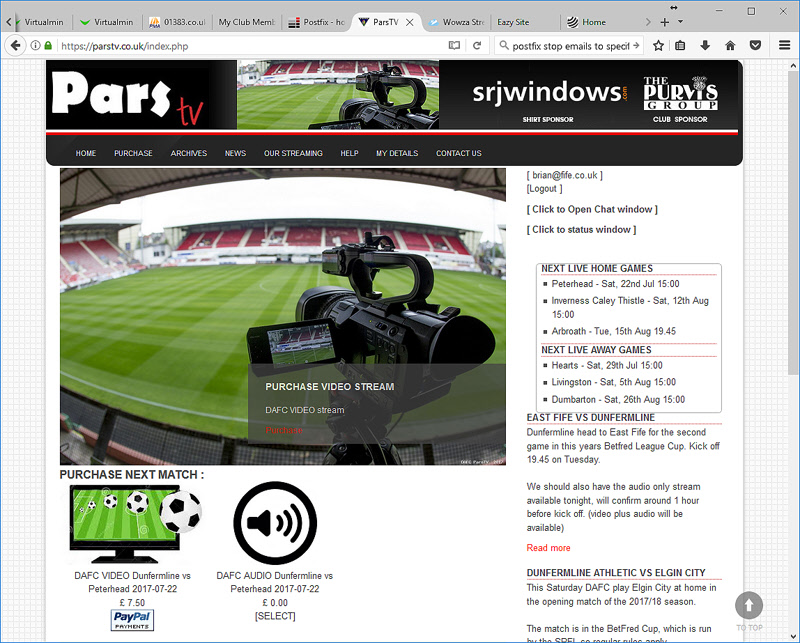Click the [SELECT] link for audio
Viewport: 800px width, 643px height.
click(x=275, y=616)
